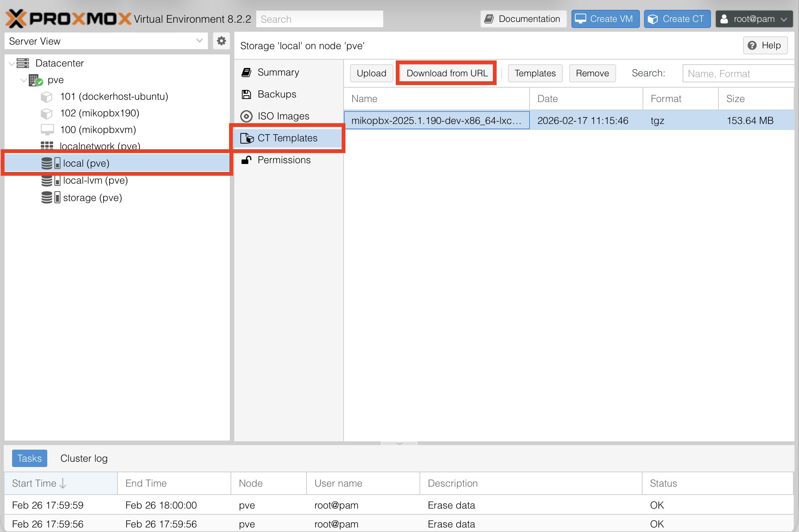Collapse the Datacenter tree node
The height and width of the screenshot is (532, 799).
[11, 63]
